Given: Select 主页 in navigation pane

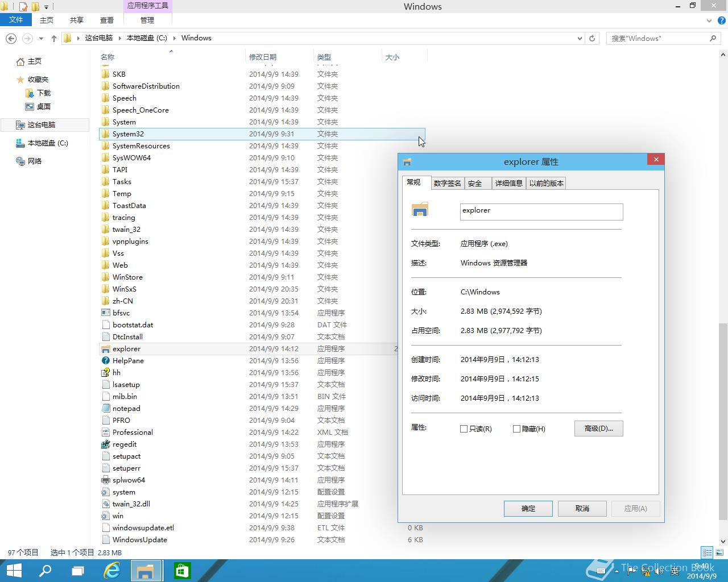Looking at the screenshot, I should tap(35, 61).
